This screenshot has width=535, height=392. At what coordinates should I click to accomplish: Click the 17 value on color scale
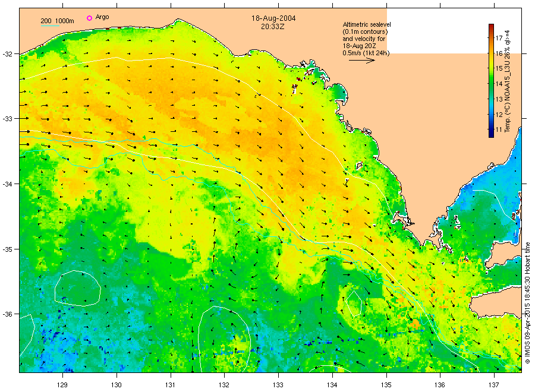coord(499,38)
